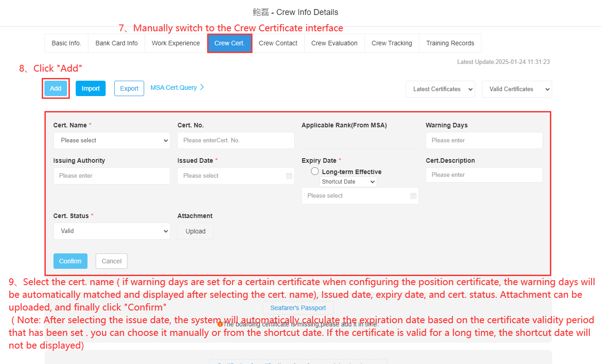The image size is (602, 364).
Task: Select the Crew Cert. tab
Action: point(229,43)
